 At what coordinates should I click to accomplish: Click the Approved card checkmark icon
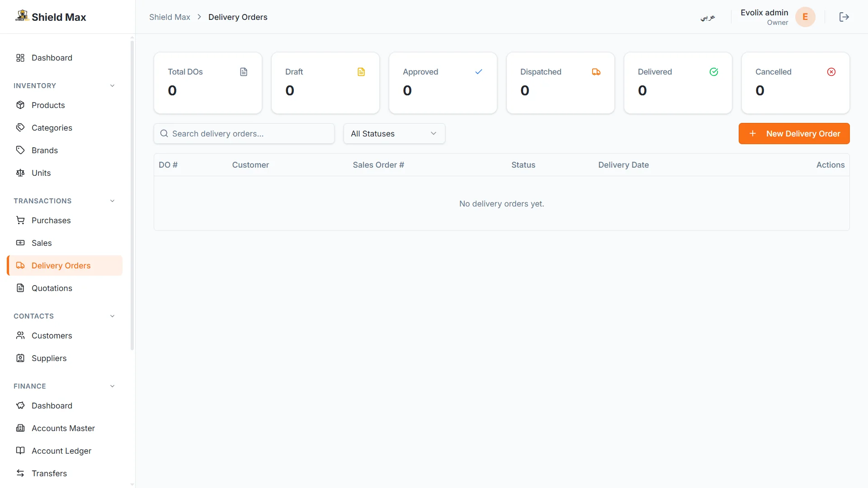tap(479, 72)
